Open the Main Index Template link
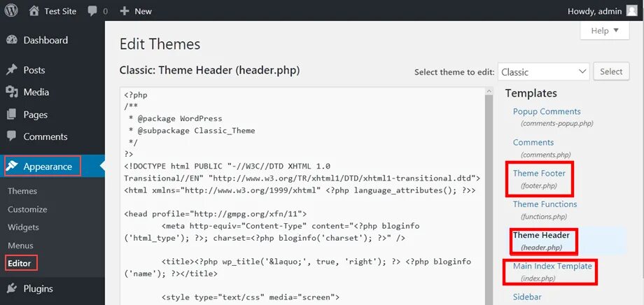The height and width of the screenshot is (305, 644). (x=552, y=266)
